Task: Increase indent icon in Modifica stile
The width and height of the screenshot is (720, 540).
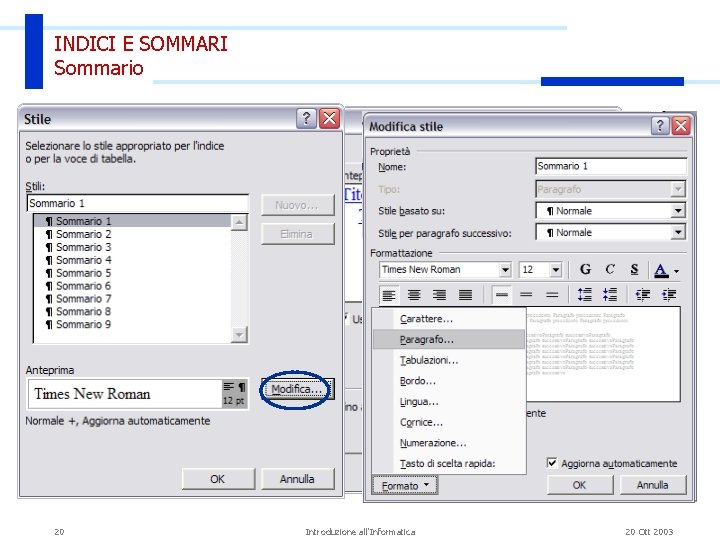Action: (x=669, y=295)
